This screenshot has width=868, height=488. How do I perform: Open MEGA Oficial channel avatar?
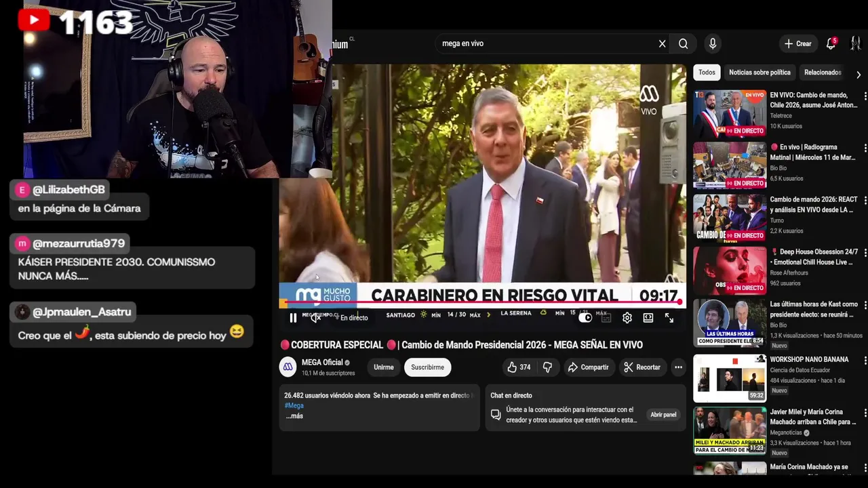(288, 367)
